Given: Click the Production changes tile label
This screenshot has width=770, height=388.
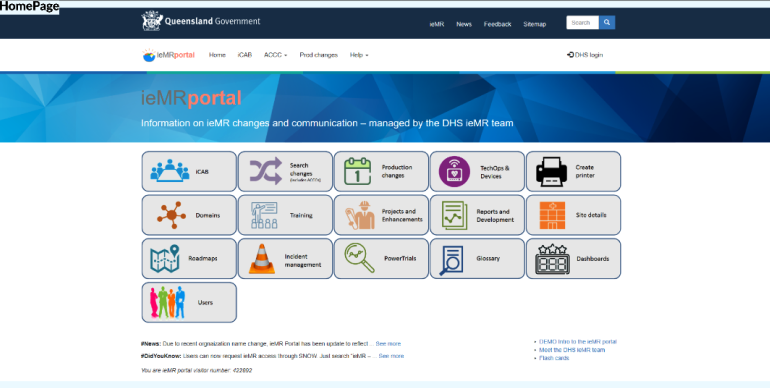Looking at the screenshot, I should (397, 171).
